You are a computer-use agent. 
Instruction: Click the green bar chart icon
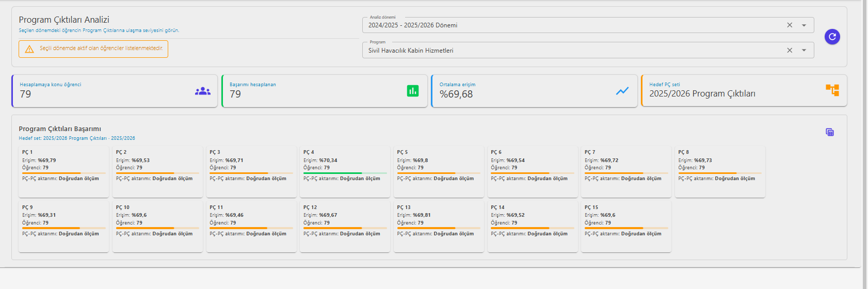413,91
